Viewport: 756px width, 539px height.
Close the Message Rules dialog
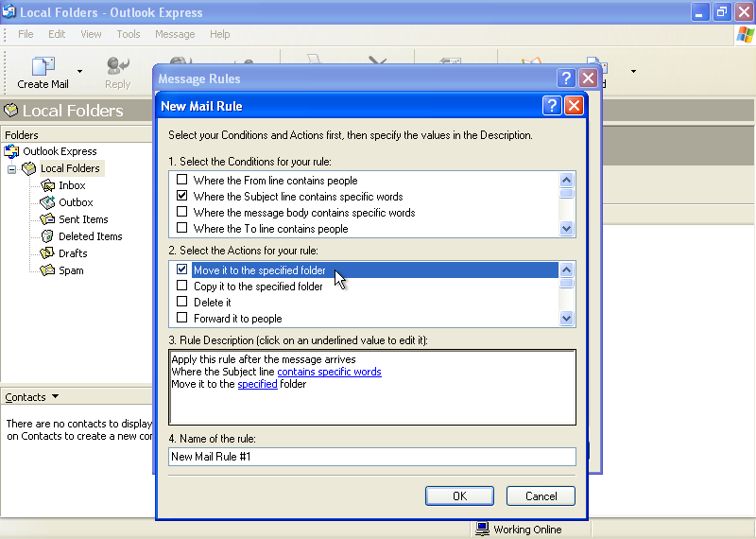(588, 78)
